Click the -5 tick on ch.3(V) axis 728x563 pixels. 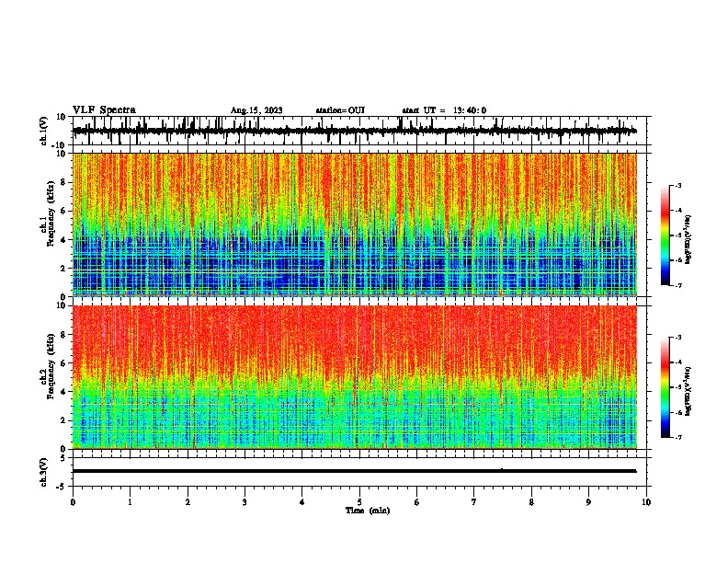point(63,487)
